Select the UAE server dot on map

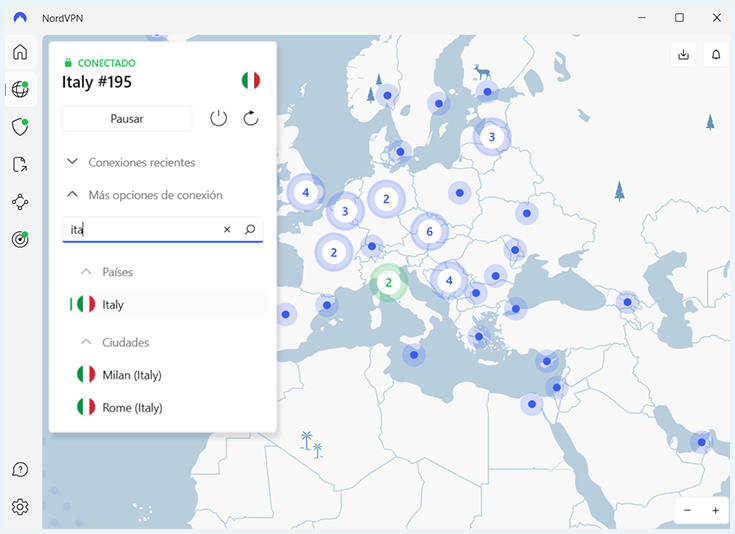[701, 442]
